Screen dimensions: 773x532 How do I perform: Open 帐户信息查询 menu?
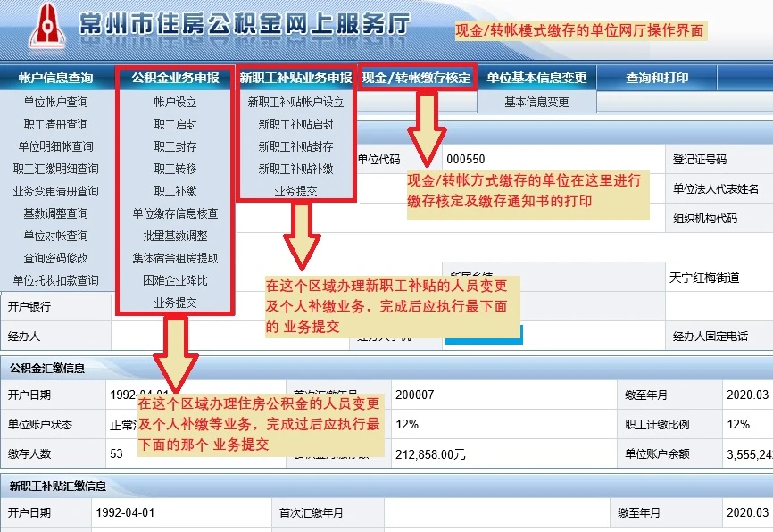[55, 78]
